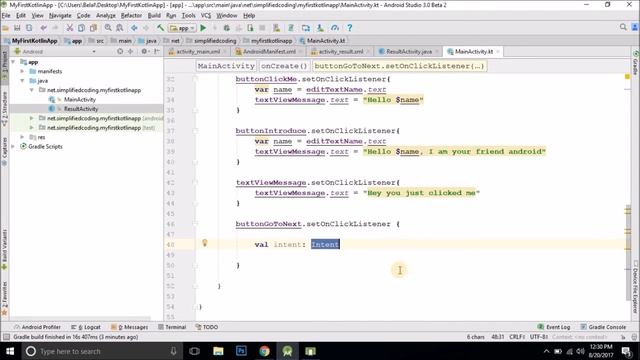The width and height of the screenshot is (640, 360).
Task: Expand the manifests folder
Action: click(22, 71)
